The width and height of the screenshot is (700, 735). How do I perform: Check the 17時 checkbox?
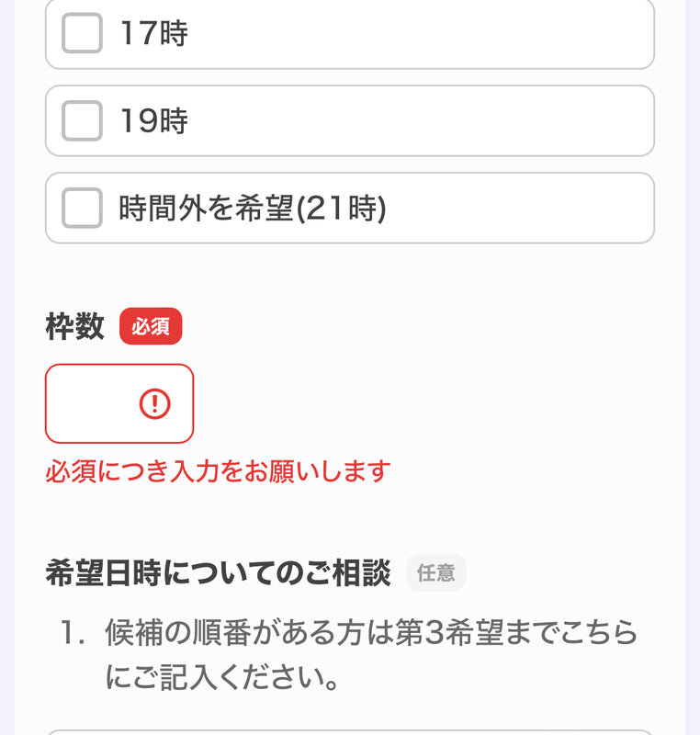(x=82, y=35)
